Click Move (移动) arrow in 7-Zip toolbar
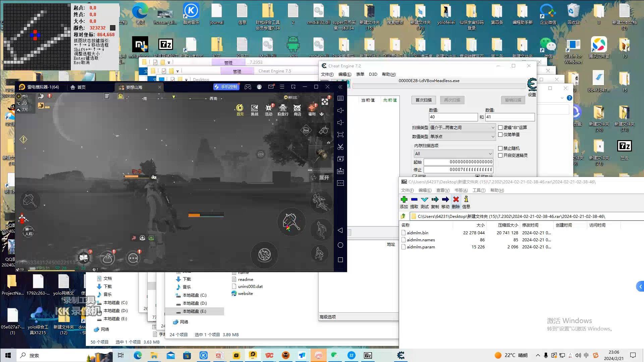Viewport: 644px width, 362px height. coord(445,199)
